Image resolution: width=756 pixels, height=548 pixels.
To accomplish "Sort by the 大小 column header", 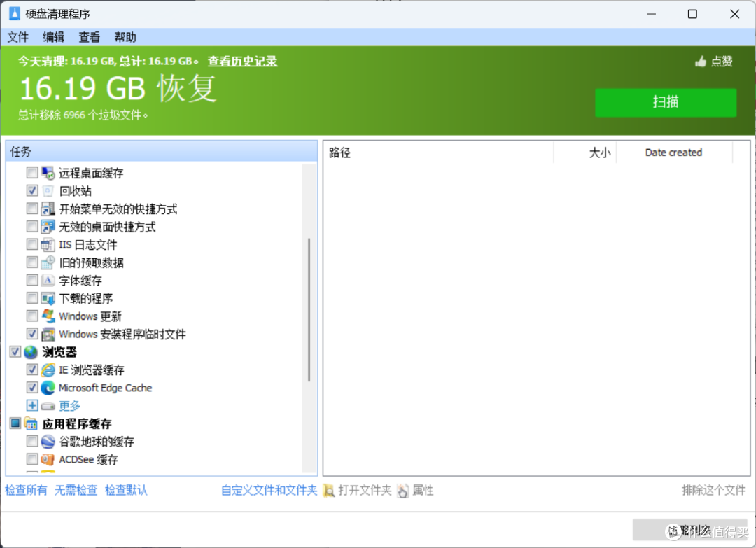I will click(584, 153).
